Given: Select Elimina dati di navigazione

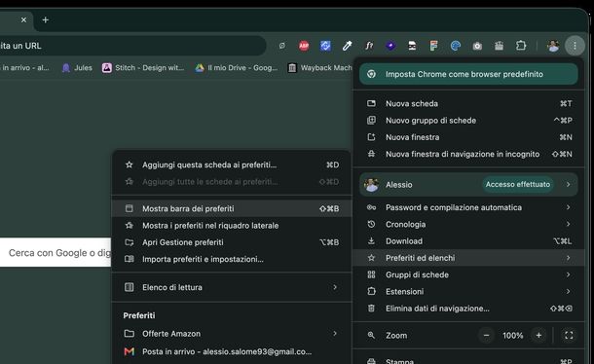Looking at the screenshot, I should point(469,309).
